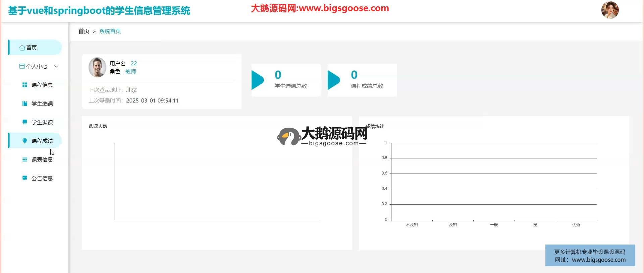Click the 优秀 category on grade chart
Viewport: 644px width, 273px height.
(576, 225)
